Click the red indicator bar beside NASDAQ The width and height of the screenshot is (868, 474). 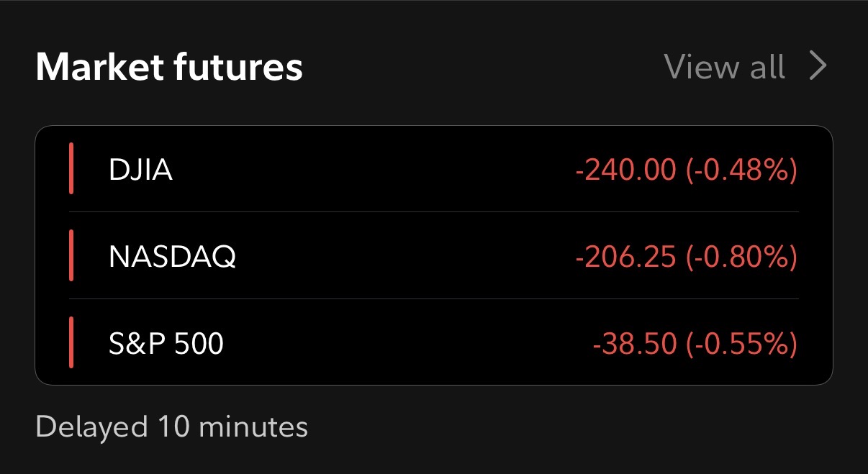coord(72,255)
